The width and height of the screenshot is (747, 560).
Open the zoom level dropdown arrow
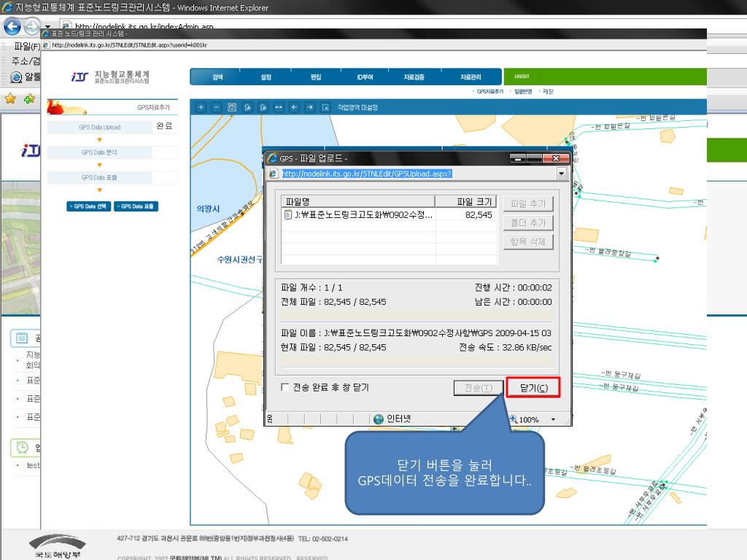(x=553, y=419)
